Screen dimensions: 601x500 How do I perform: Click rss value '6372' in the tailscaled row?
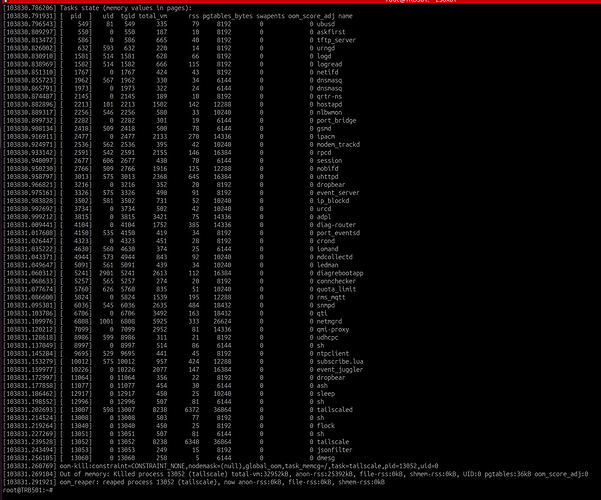(x=192, y=410)
